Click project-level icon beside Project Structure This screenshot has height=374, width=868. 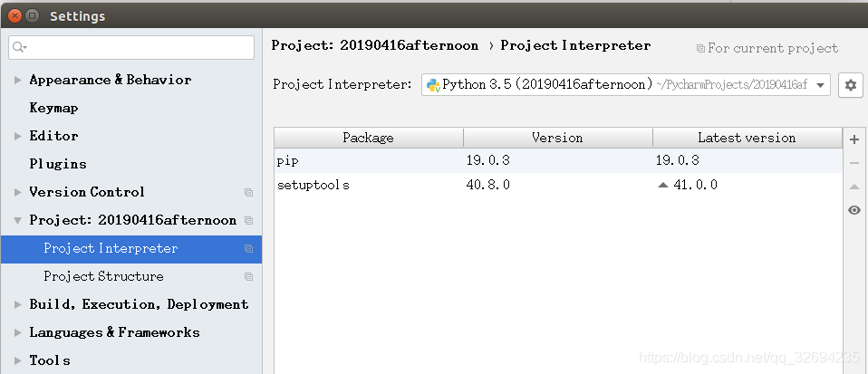(248, 276)
